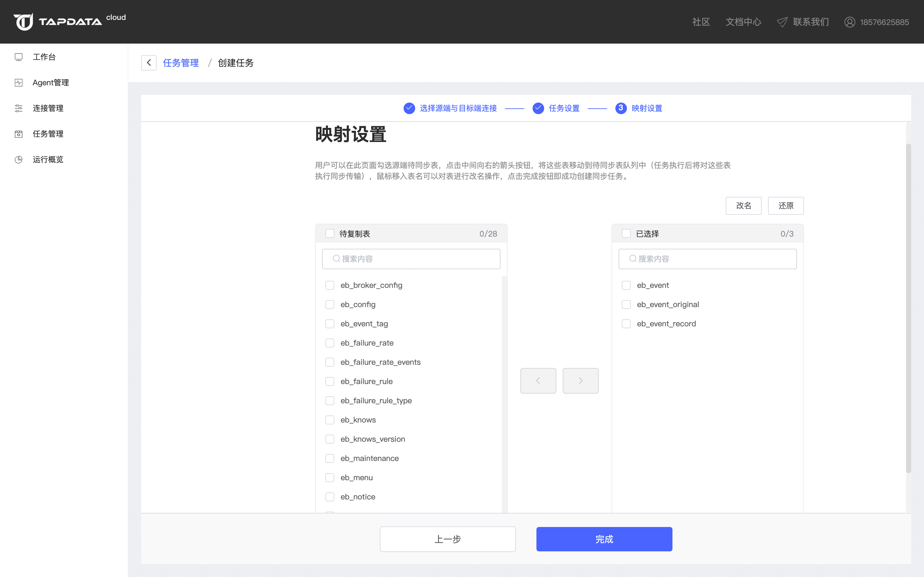This screenshot has width=924, height=577.
Task: Click the paper plane contact icon
Action: pyautogui.click(x=782, y=22)
